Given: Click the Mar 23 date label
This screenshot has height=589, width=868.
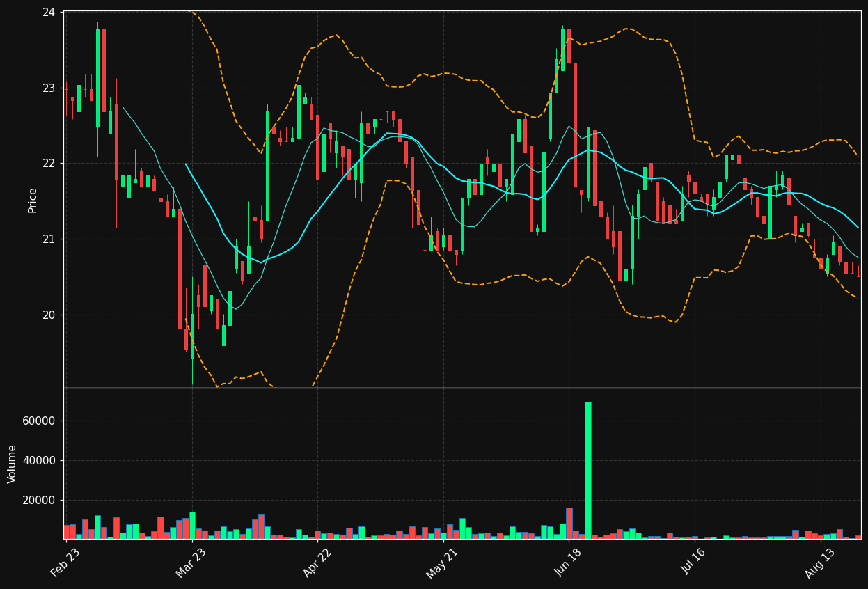Looking at the screenshot, I should coord(191,563).
